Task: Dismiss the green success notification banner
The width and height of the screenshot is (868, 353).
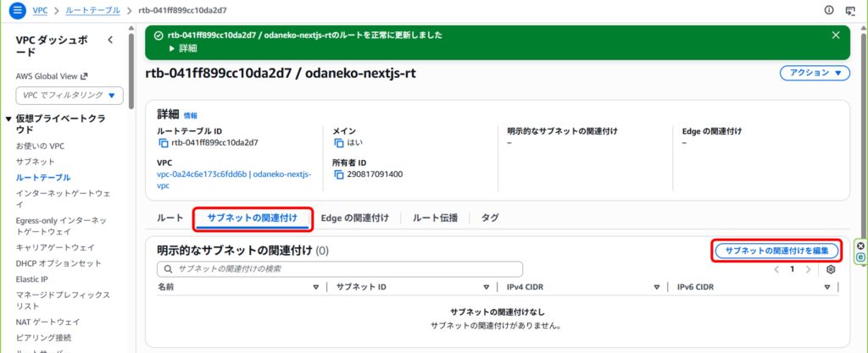Action: [x=836, y=36]
